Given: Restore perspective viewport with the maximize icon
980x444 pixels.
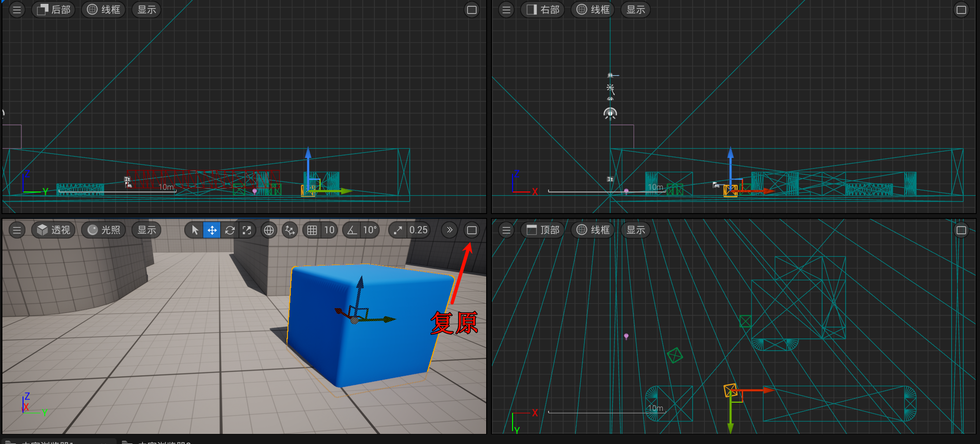Looking at the screenshot, I should pos(471,230).
